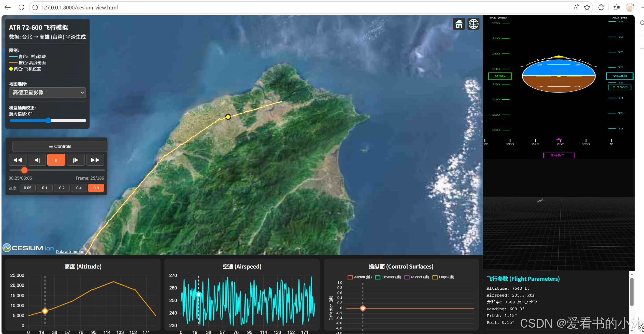Toggle the Flaps series in the legend
Image resolution: width=644 pixels, height=334 pixels.
(x=443, y=277)
